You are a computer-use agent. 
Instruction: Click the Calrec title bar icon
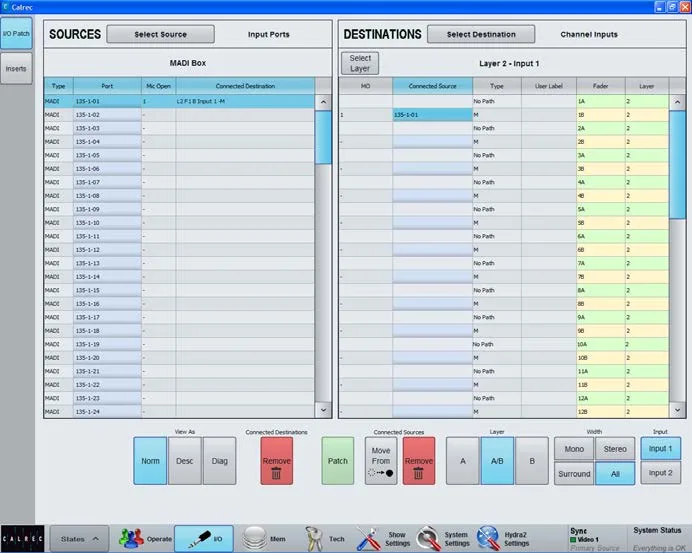pos(5,7)
